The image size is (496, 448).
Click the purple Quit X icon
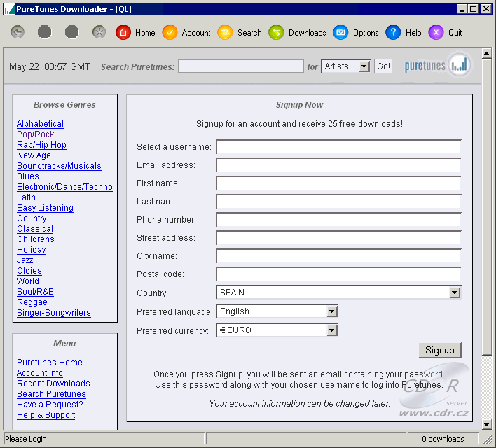click(x=436, y=32)
